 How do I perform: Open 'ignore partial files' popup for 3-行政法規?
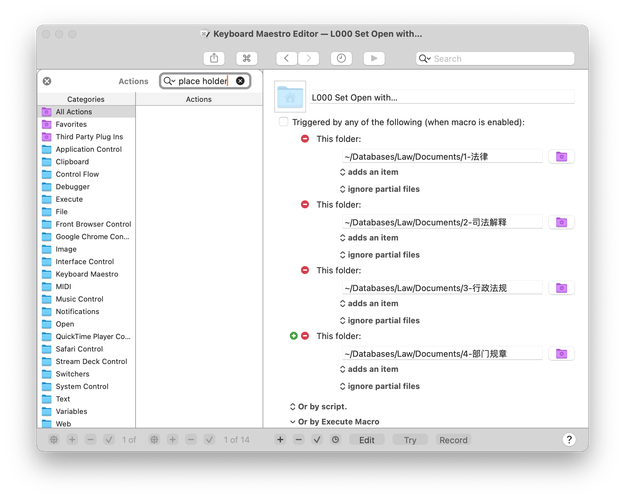(380, 321)
